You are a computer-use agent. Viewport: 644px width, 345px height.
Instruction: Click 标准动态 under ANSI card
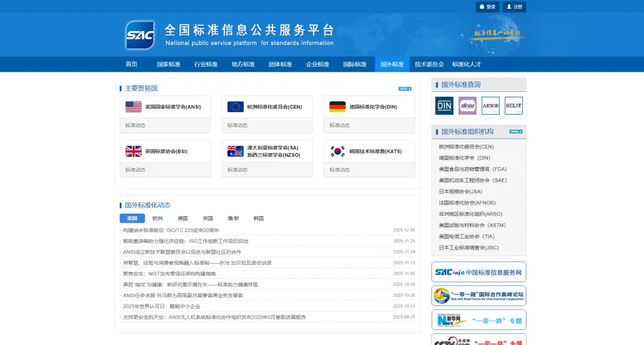pyautogui.click(x=135, y=125)
